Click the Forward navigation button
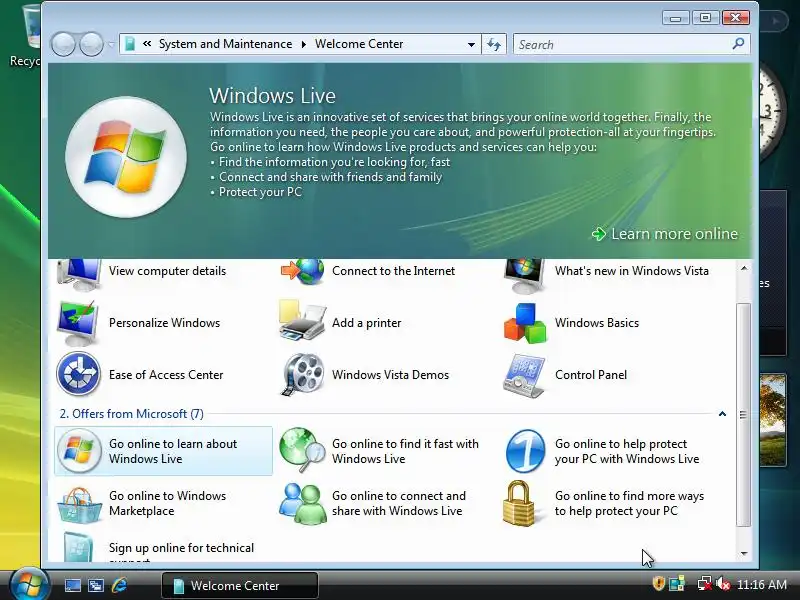800x600 pixels. pyautogui.click(x=91, y=44)
